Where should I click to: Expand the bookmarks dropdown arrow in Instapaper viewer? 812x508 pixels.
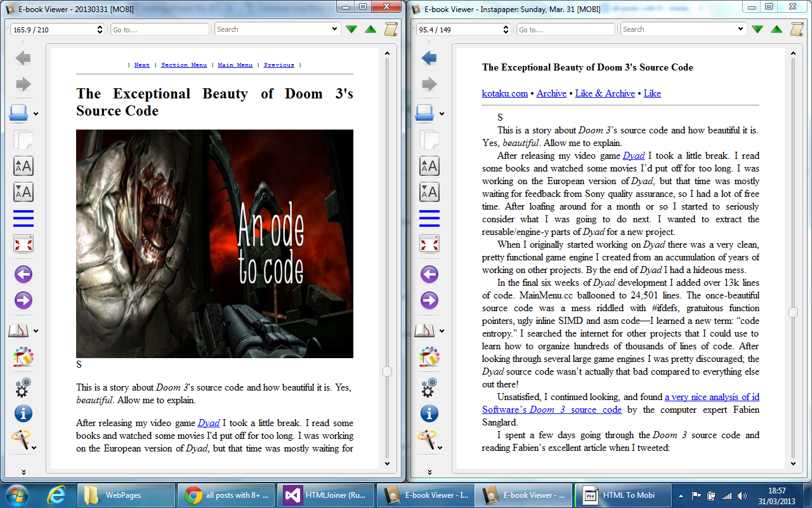442,331
